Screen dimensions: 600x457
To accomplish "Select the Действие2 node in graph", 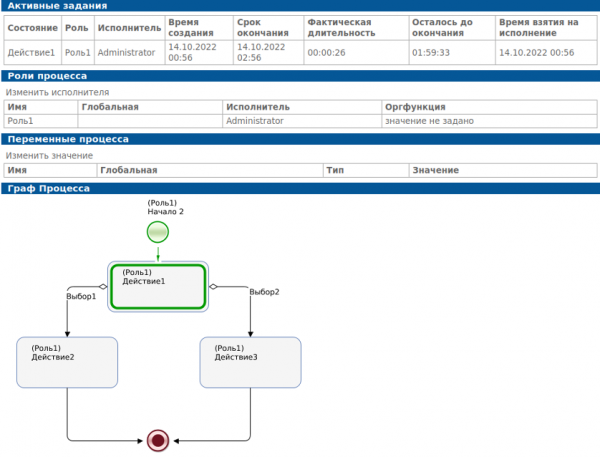I will 67,362.
